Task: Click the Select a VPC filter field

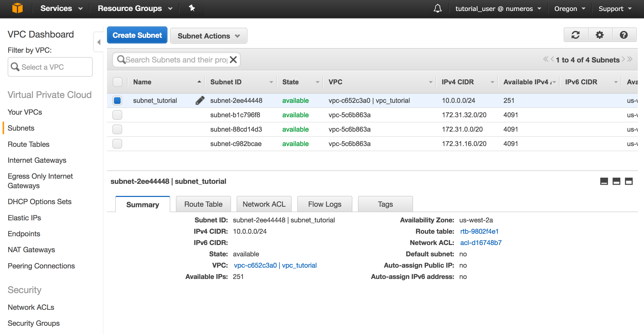Action: (50, 67)
